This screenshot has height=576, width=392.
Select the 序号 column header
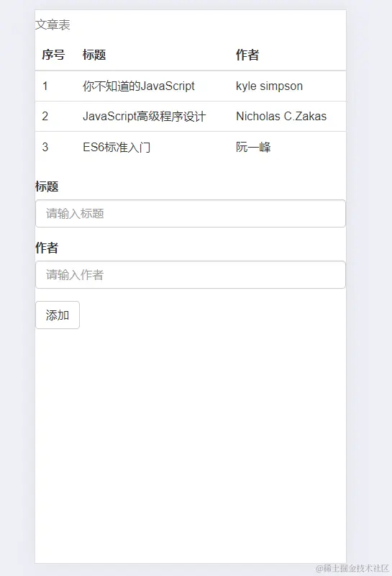(x=53, y=55)
